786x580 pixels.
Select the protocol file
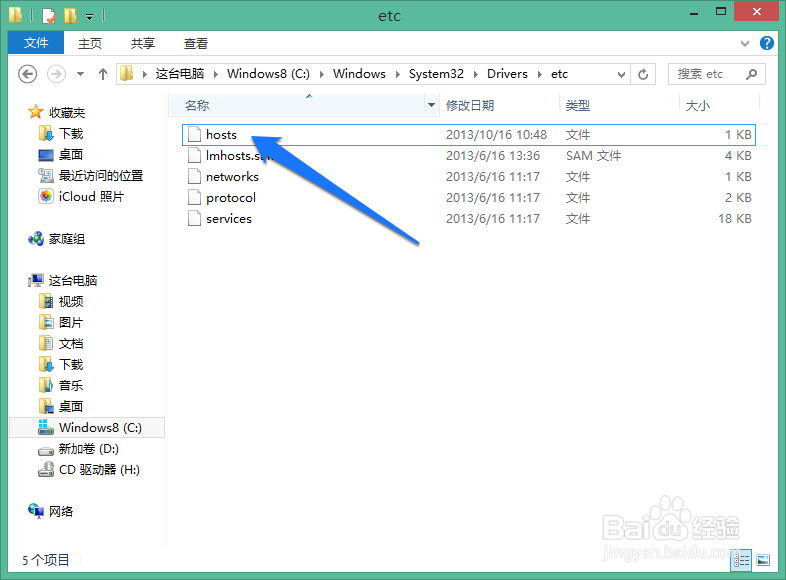click(x=469, y=198)
